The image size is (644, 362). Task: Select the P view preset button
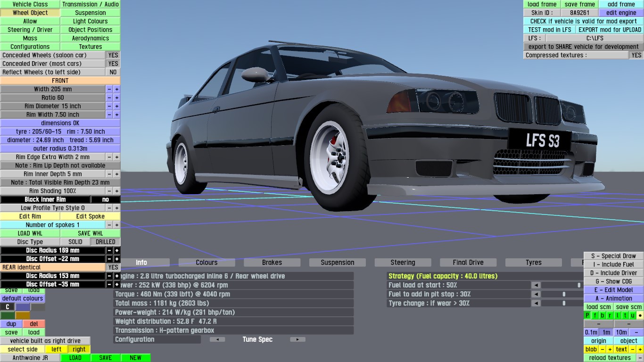(x=587, y=315)
